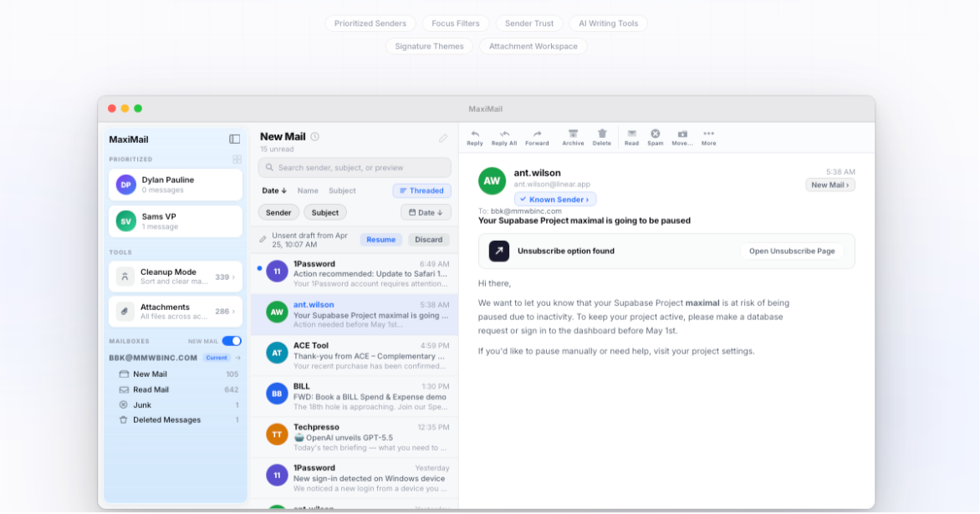The height and width of the screenshot is (514, 980).
Task: Forward the open email
Action: (537, 137)
